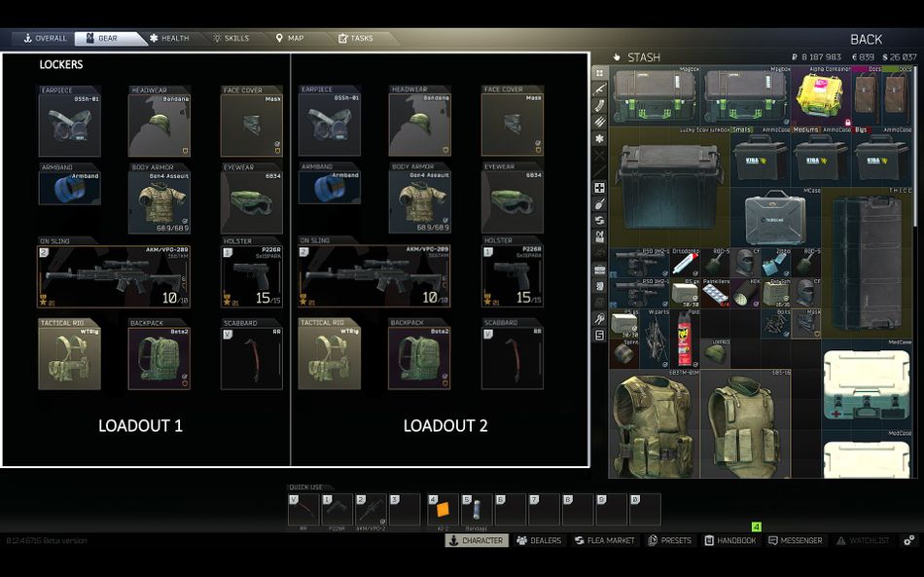
Task: Filter stash by grenades icon
Action: 599,204
